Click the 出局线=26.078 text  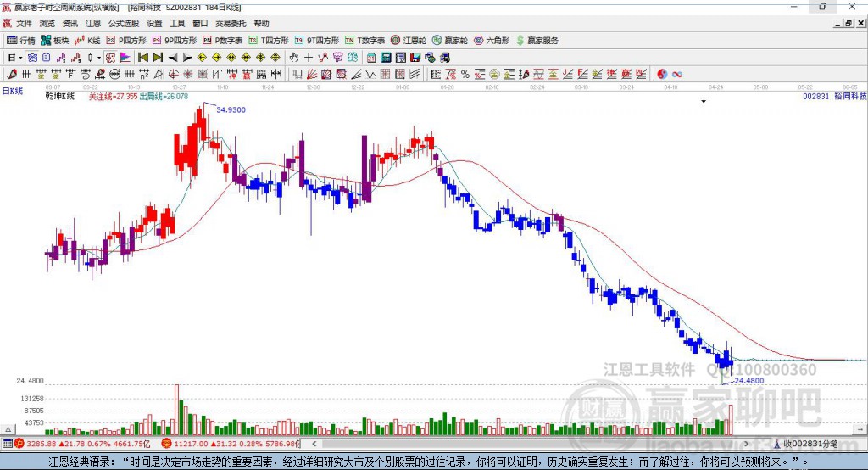pos(164,97)
